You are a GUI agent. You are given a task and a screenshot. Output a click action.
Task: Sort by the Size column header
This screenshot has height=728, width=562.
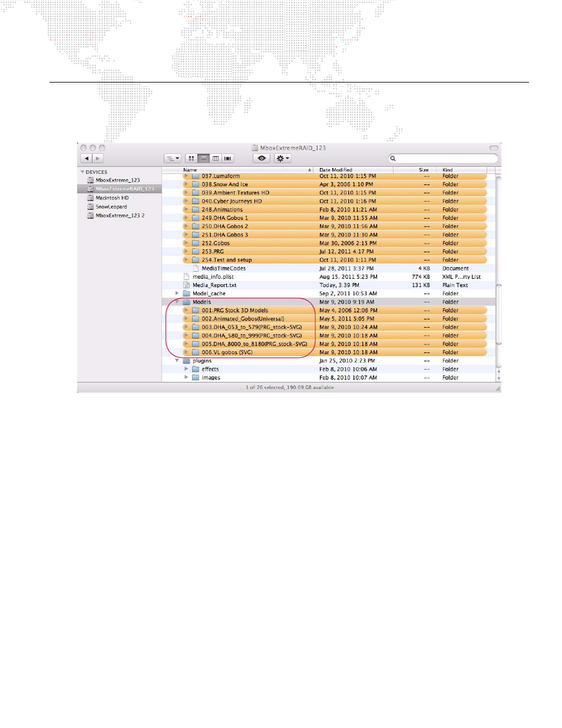(x=415, y=170)
